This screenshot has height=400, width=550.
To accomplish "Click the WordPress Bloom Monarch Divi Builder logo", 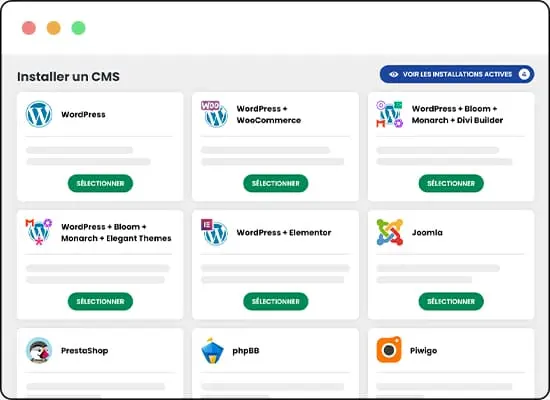I will pyautogui.click(x=390, y=114).
